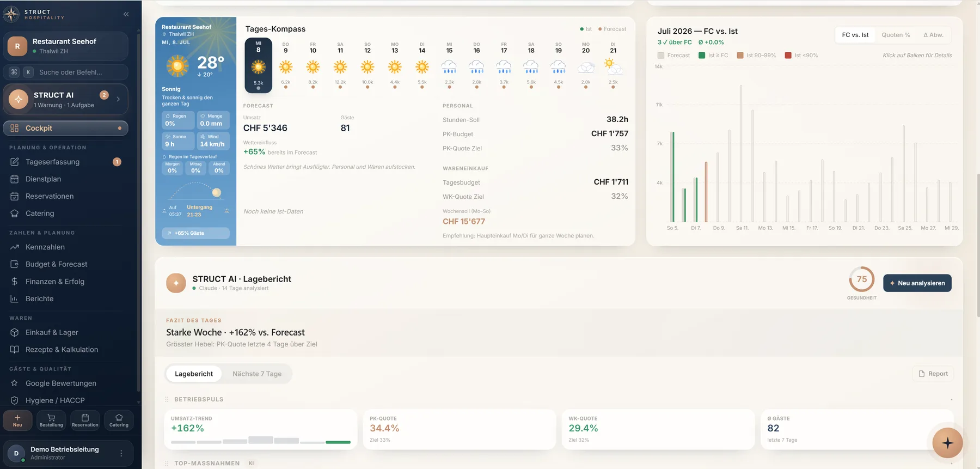The height and width of the screenshot is (469, 980).
Task: Click Neu analysieren button
Action: point(917,283)
